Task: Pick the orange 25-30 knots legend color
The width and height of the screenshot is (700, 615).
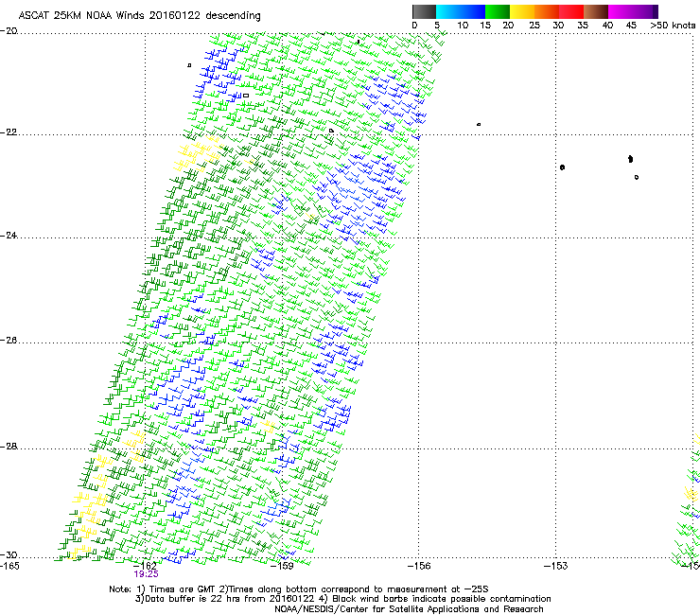Action: coord(547,11)
